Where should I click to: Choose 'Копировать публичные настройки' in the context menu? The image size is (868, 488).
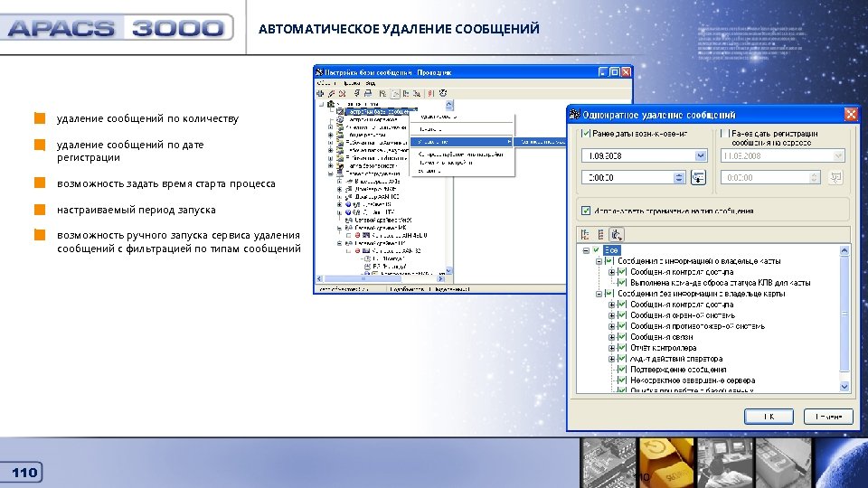pyautogui.click(x=460, y=155)
